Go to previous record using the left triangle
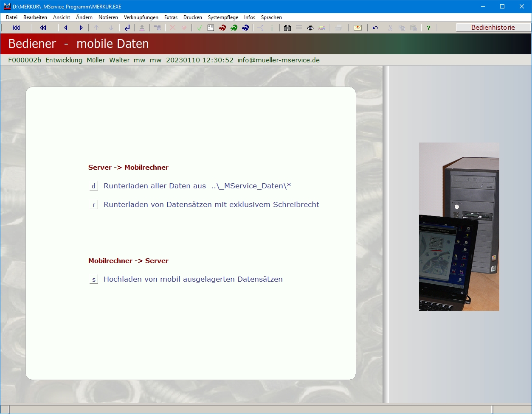 66,28
